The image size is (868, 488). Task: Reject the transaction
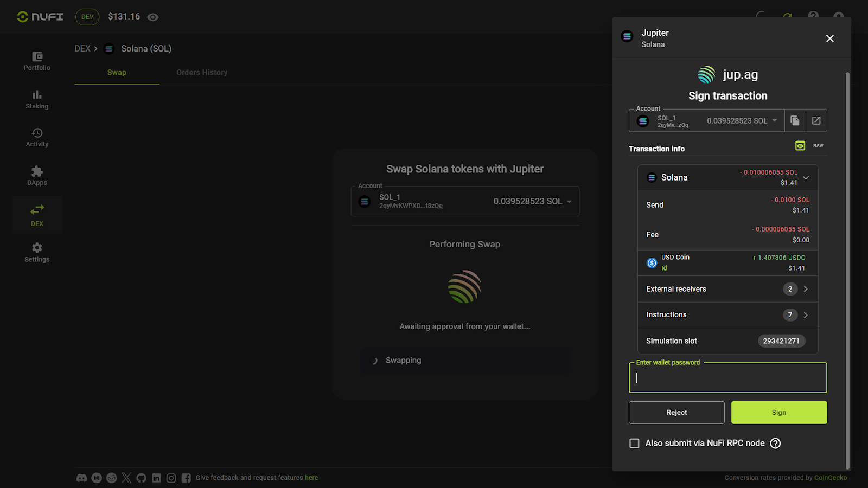676,413
